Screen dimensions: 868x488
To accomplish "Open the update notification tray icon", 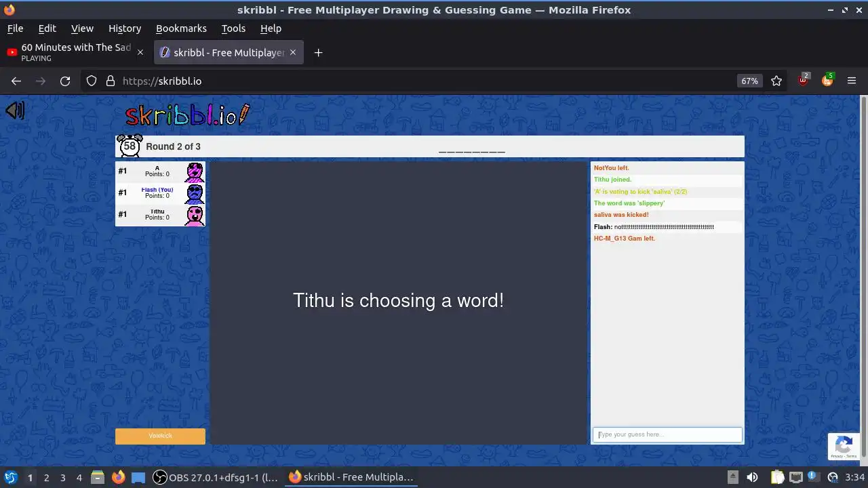I will (x=813, y=477).
